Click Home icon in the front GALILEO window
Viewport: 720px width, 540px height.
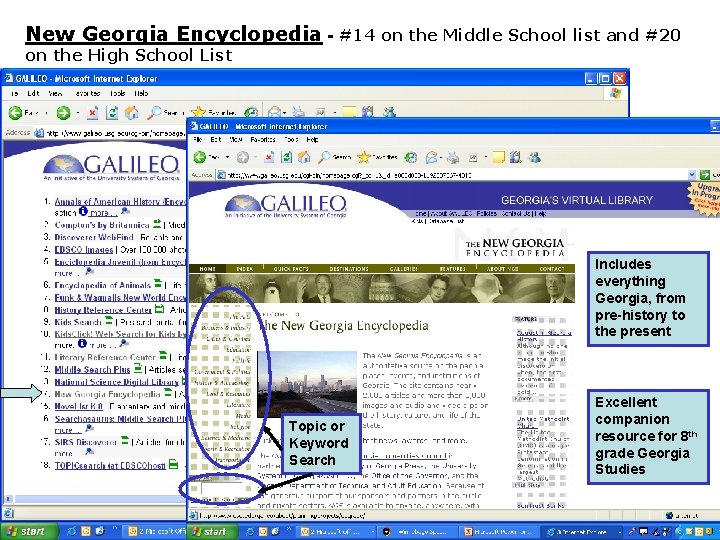coord(304,158)
